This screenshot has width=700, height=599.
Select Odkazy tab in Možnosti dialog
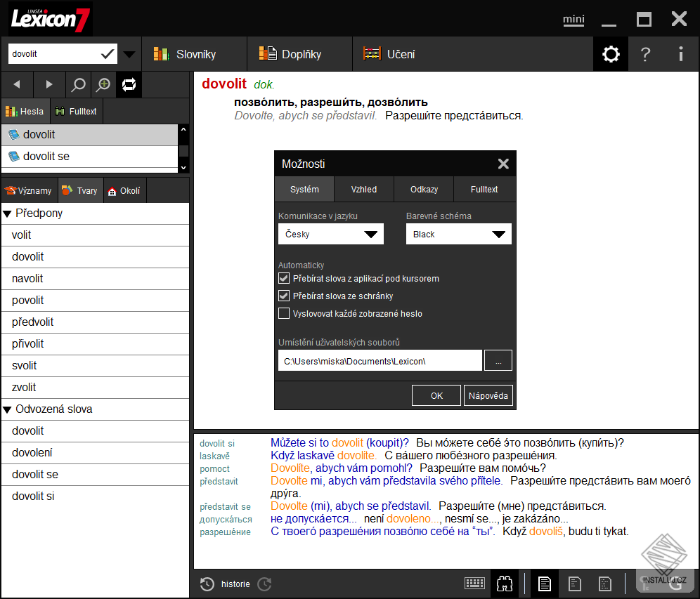pos(424,189)
